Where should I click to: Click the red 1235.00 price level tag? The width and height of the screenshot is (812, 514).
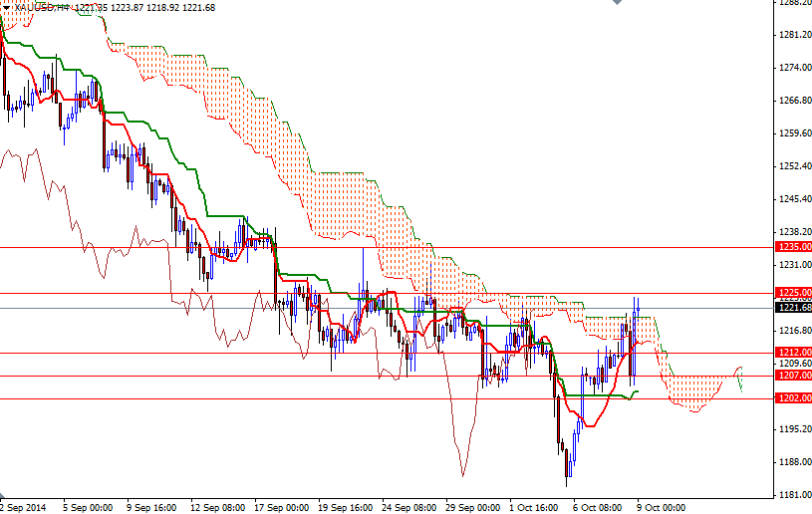point(793,246)
